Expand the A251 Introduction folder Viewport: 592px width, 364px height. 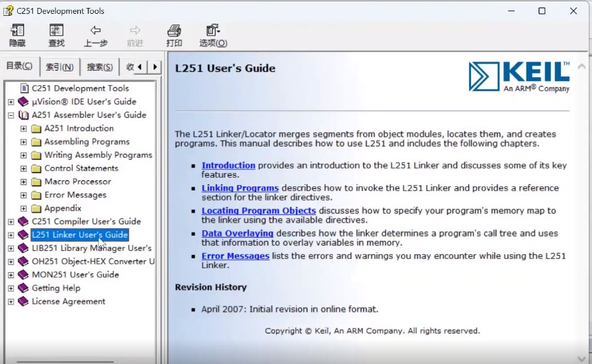click(x=23, y=129)
